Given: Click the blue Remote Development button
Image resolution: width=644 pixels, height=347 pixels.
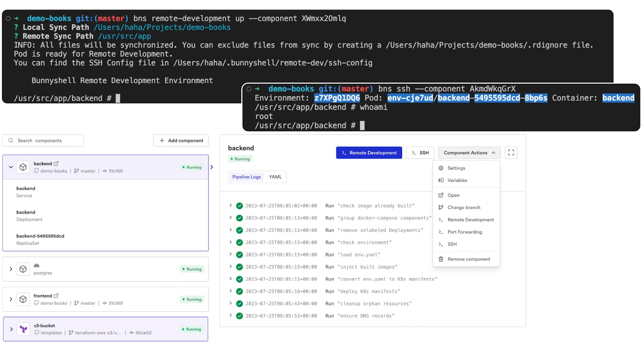Looking at the screenshot, I should [369, 153].
